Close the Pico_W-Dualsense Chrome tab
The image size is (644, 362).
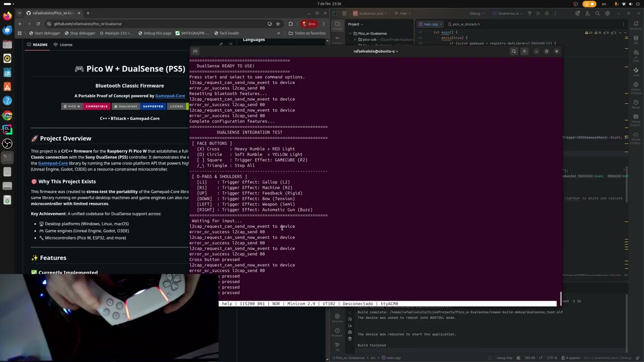point(78,13)
